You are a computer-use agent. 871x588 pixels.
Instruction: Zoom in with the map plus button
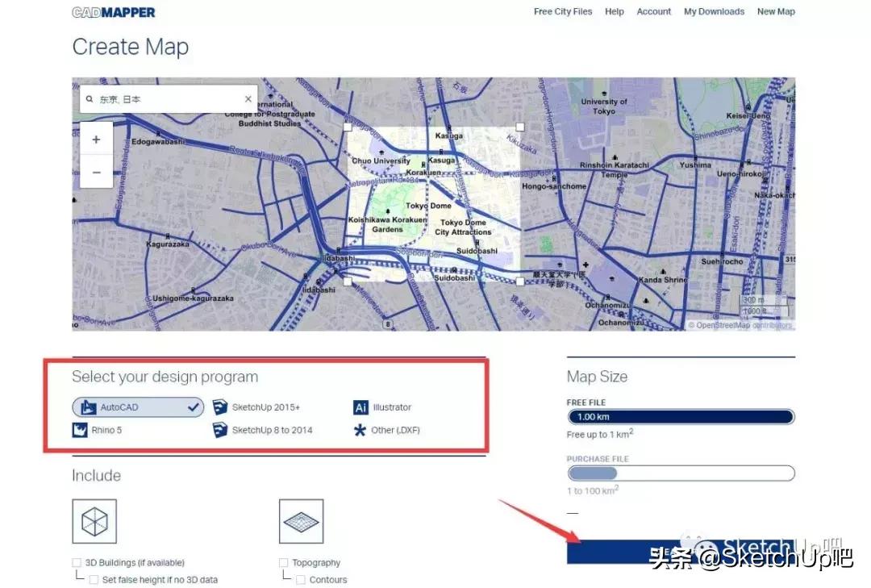[x=96, y=139]
